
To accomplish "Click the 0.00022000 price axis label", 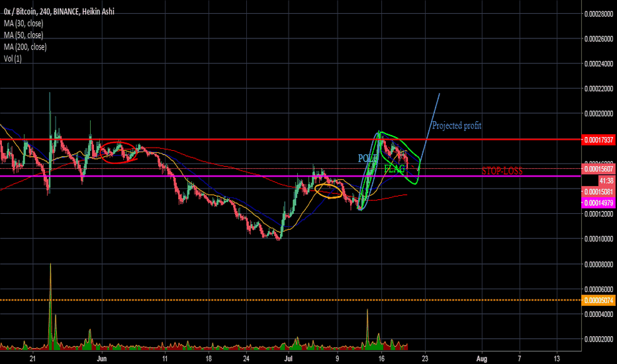I will [598, 89].
